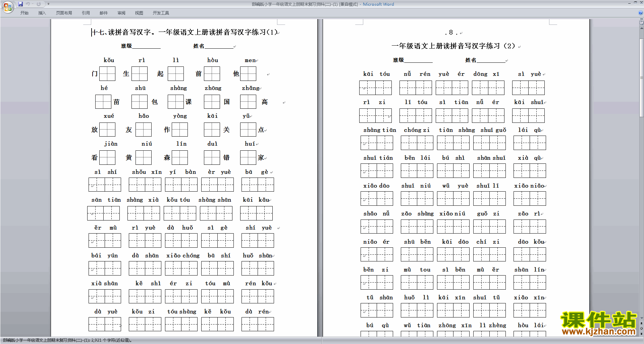
Task: Click the grid box under 'huǒ shān' on page one
Action: click(x=258, y=268)
